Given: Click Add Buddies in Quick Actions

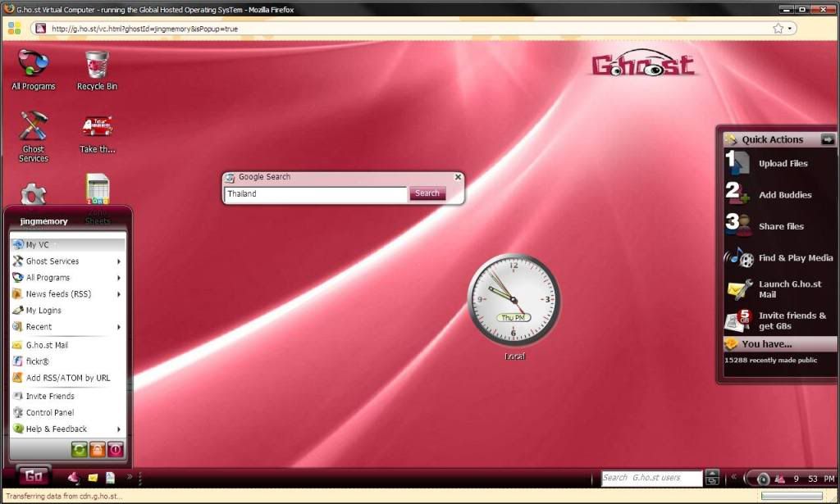Looking at the screenshot, I should coord(785,195).
